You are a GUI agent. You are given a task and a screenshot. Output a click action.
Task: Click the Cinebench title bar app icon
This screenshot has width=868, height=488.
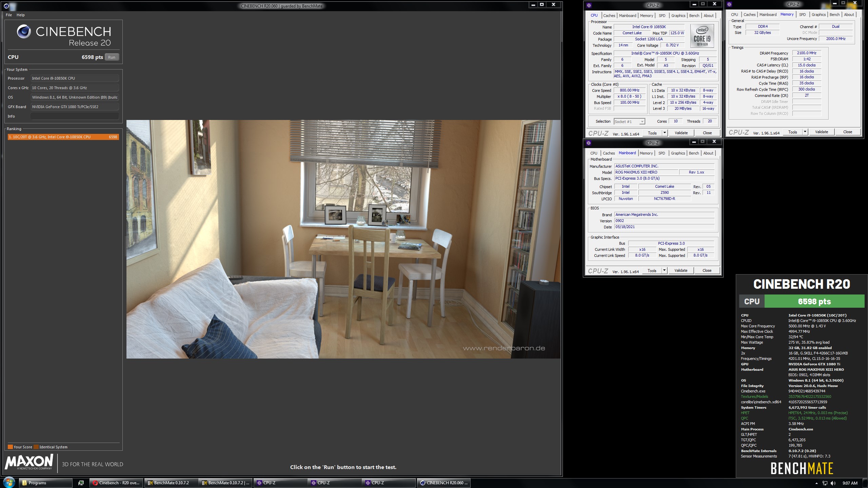coord(6,6)
